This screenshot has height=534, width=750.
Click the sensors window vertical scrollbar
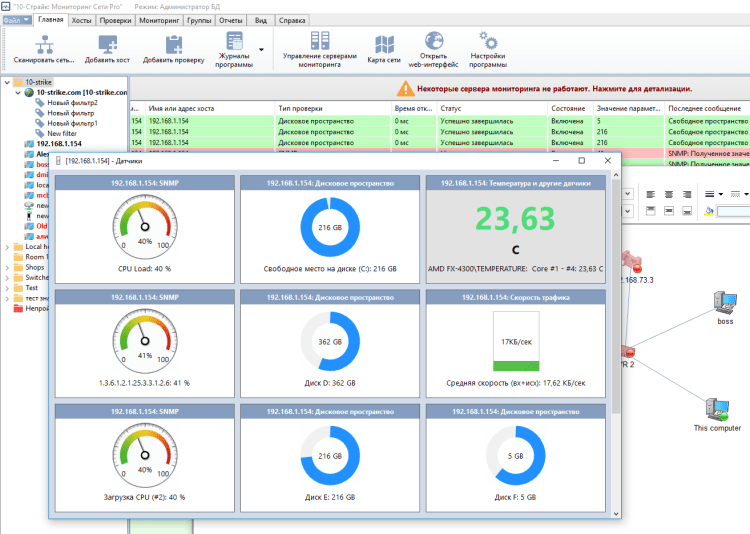pos(616,300)
